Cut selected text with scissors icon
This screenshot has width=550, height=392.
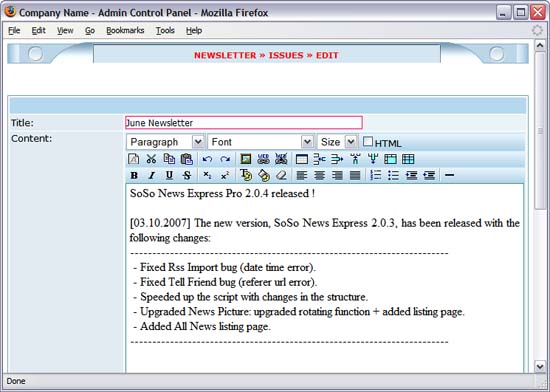point(151,159)
